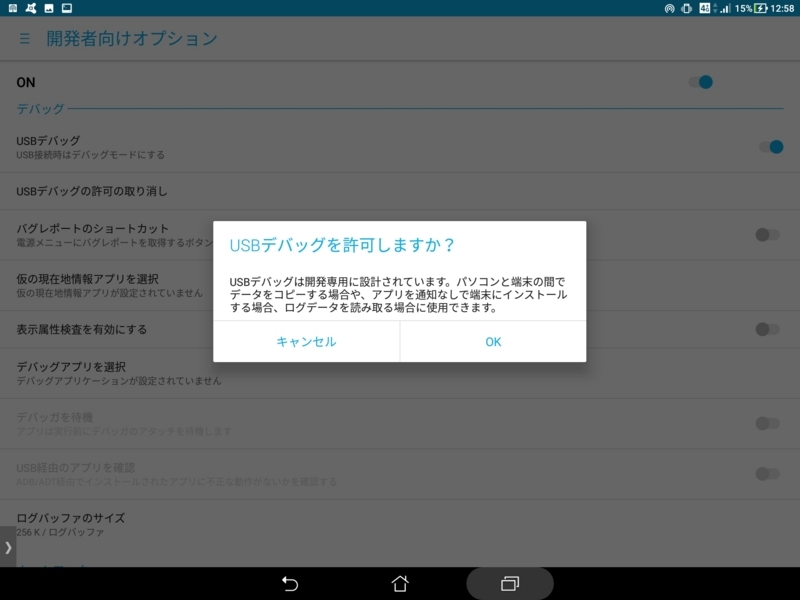Tap the recent apps navigation button
Screen dimensions: 800x600
510,583
